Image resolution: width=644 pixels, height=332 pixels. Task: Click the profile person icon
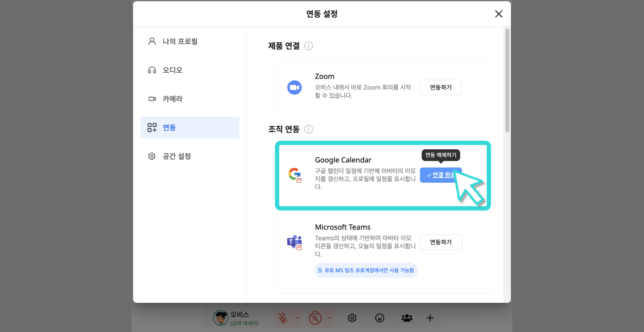[152, 41]
